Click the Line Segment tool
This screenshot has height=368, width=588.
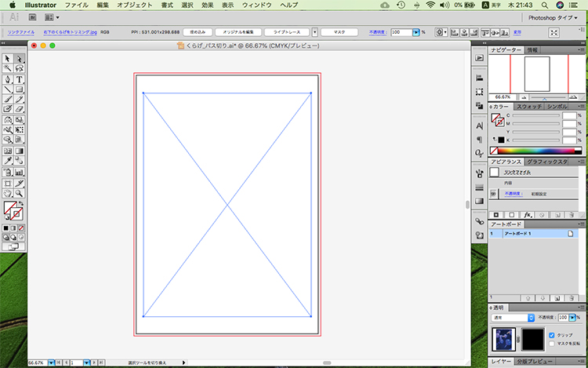[7, 89]
